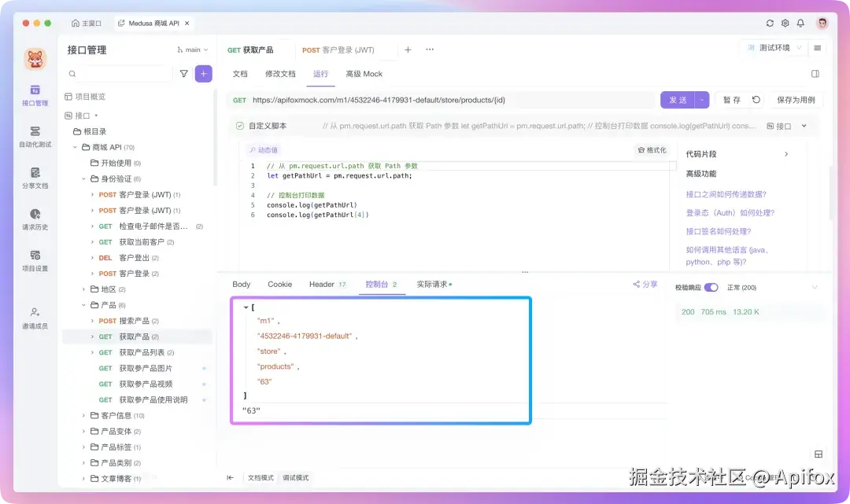Collapse sidebar with bottom arrow icon
Viewport: 850px width, 504px height.
pyautogui.click(x=231, y=477)
